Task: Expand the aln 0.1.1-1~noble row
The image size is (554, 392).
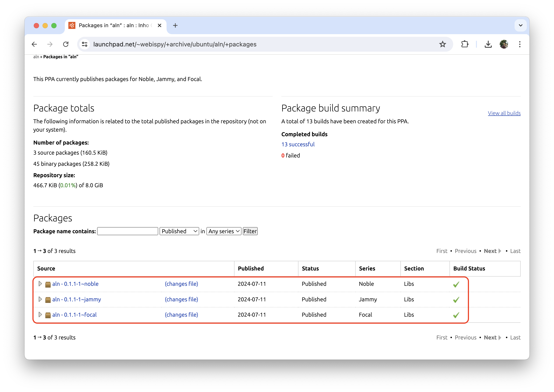Action: (x=40, y=284)
